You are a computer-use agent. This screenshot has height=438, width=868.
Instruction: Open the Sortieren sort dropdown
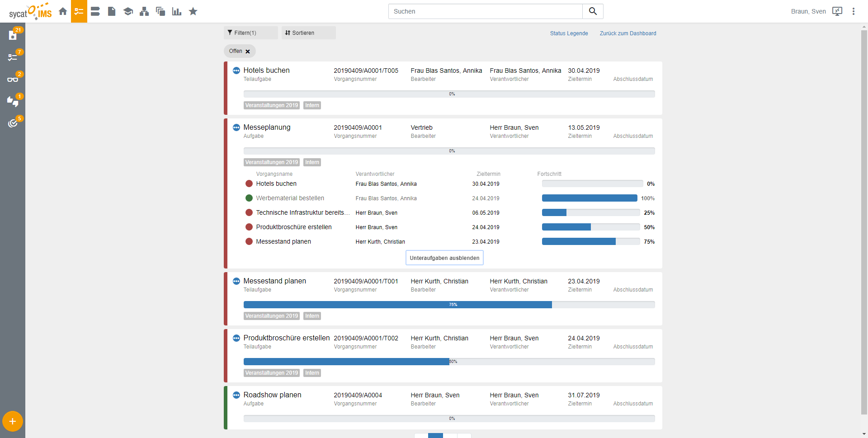[308, 33]
